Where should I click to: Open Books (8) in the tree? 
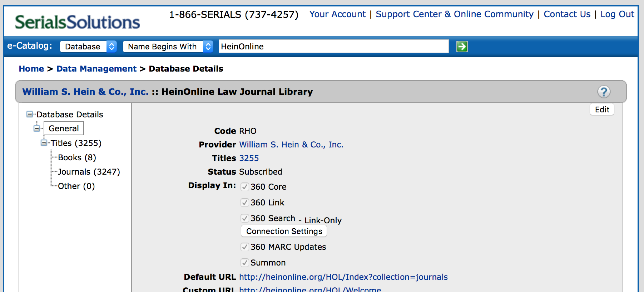[x=77, y=157]
